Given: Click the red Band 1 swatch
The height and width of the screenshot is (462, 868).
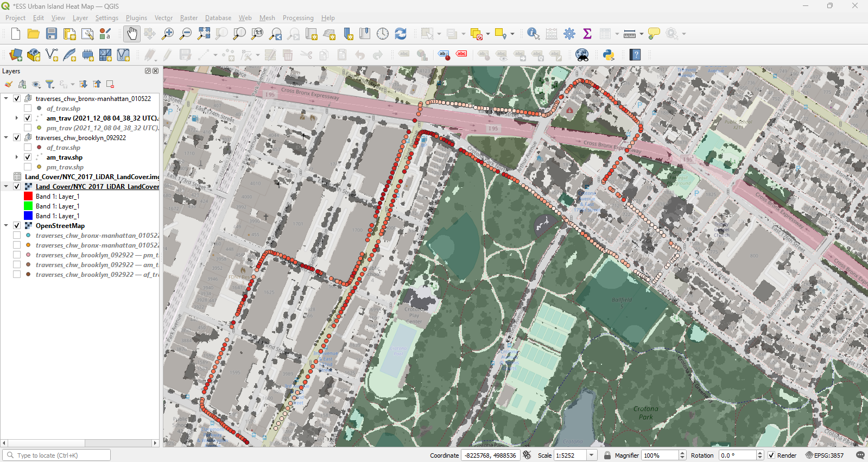Looking at the screenshot, I should (28, 197).
